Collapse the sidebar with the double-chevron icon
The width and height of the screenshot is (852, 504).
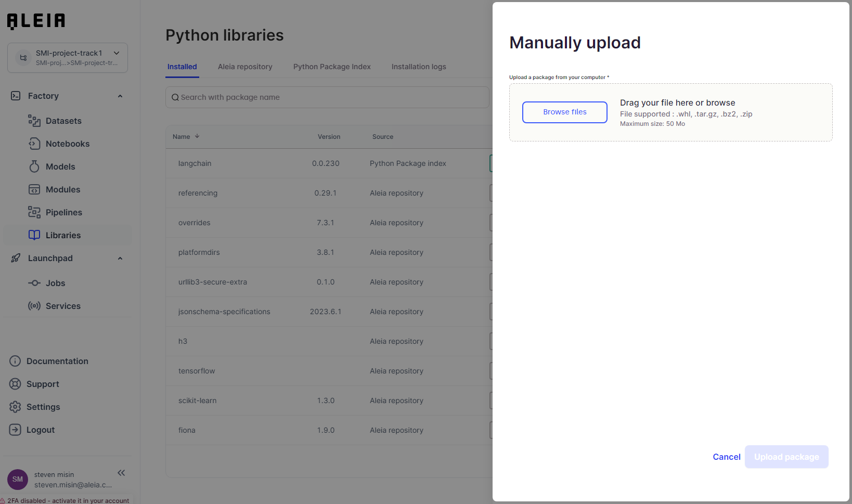tap(121, 473)
